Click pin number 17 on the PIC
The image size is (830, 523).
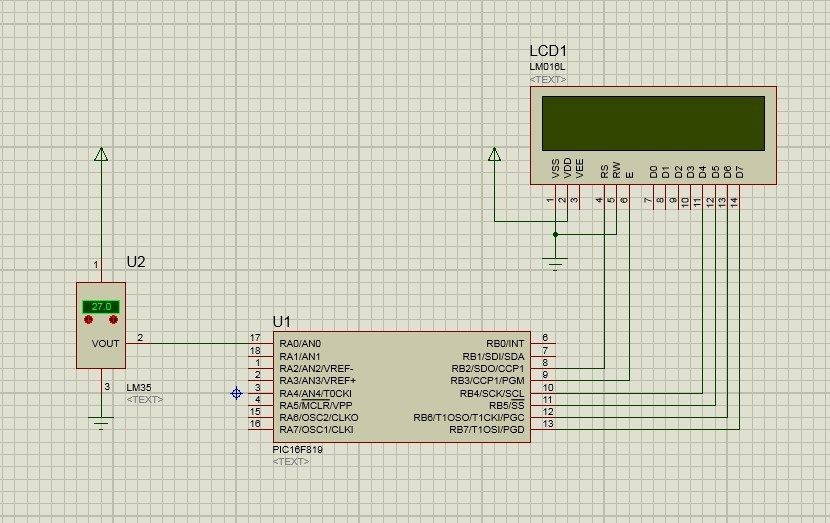click(x=255, y=338)
